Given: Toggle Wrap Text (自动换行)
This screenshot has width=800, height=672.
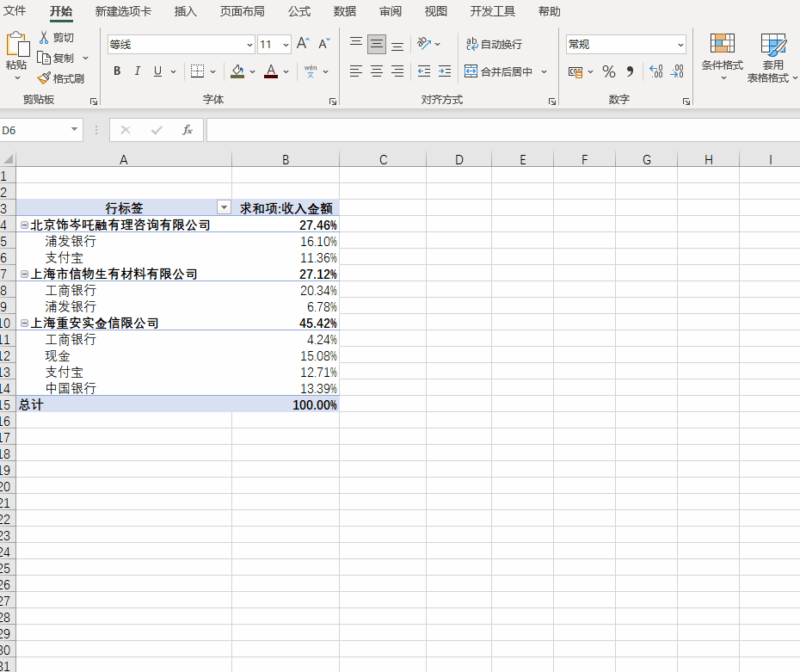Looking at the screenshot, I should [x=494, y=45].
